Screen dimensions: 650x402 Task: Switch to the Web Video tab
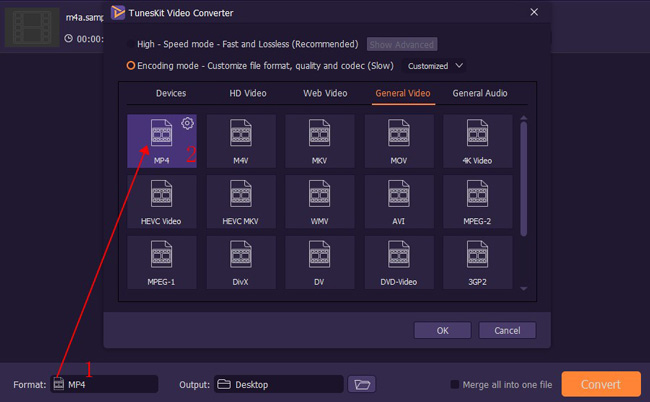pyautogui.click(x=325, y=93)
